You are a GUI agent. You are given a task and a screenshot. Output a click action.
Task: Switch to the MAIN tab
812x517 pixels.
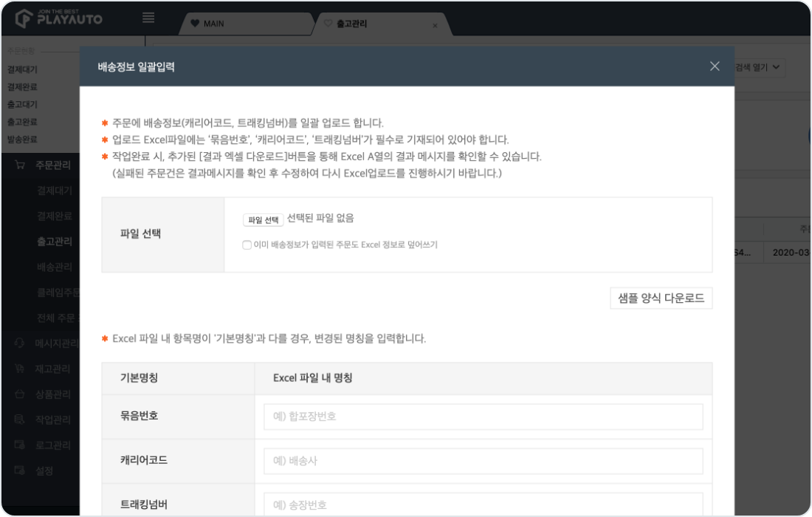pos(213,24)
